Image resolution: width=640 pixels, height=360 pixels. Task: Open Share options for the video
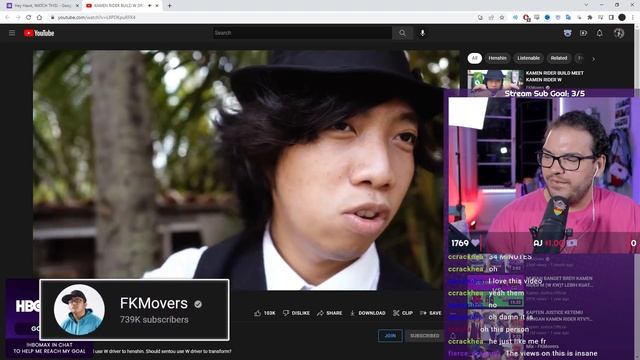click(329, 313)
